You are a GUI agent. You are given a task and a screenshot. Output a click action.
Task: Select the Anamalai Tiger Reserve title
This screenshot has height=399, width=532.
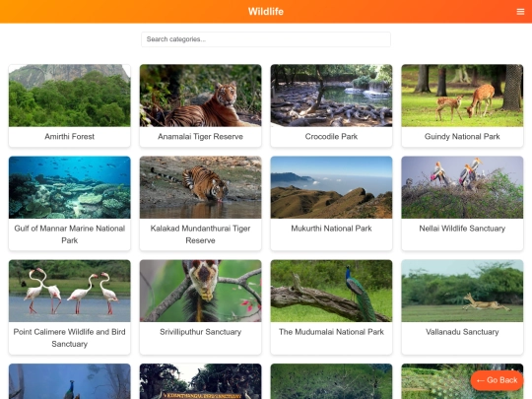pyautogui.click(x=201, y=136)
